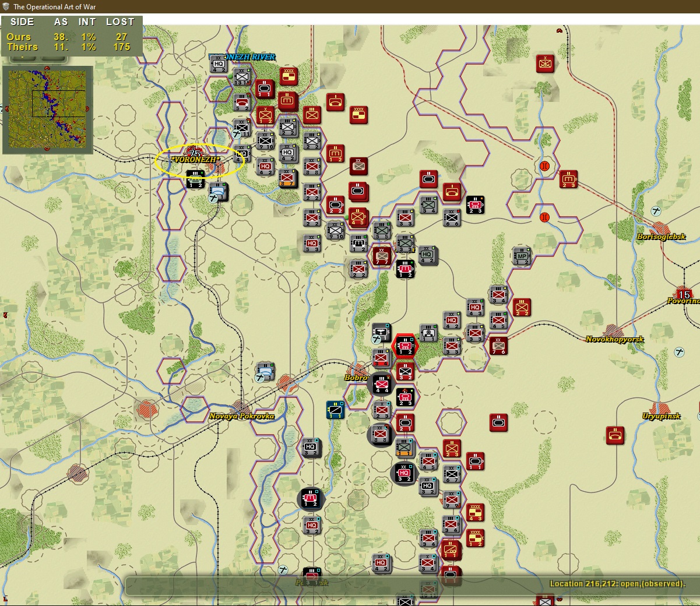Select the circled black artillery counter 1 2

point(311,499)
